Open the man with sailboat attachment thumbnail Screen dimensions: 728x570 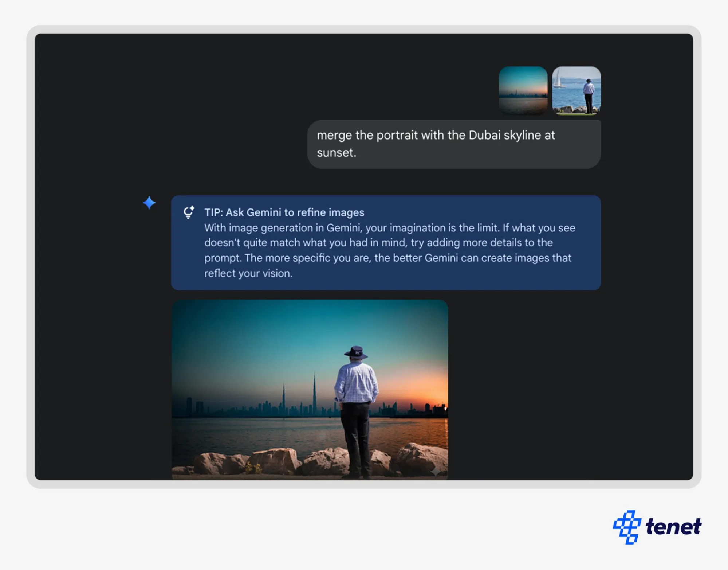point(576,90)
